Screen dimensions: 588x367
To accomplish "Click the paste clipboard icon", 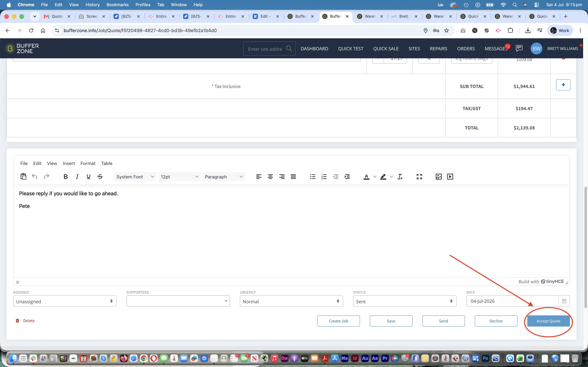I will [23, 176].
